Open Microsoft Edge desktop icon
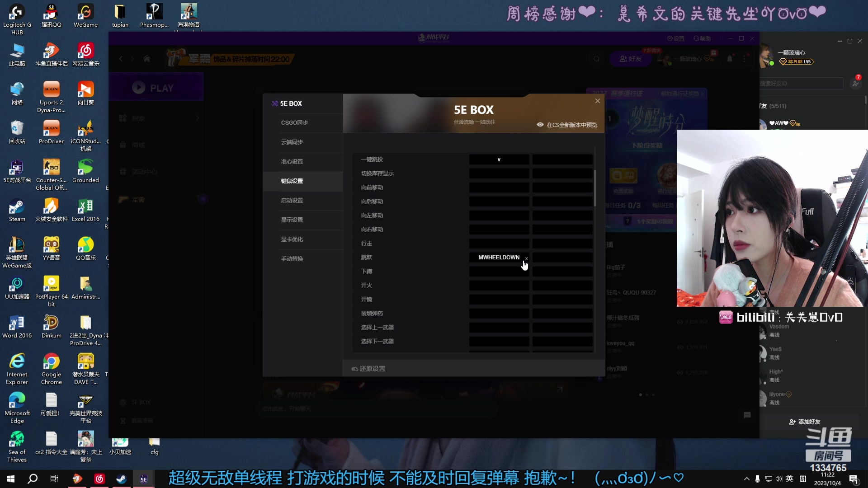This screenshot has height=488, width=868. coord(17,408)
